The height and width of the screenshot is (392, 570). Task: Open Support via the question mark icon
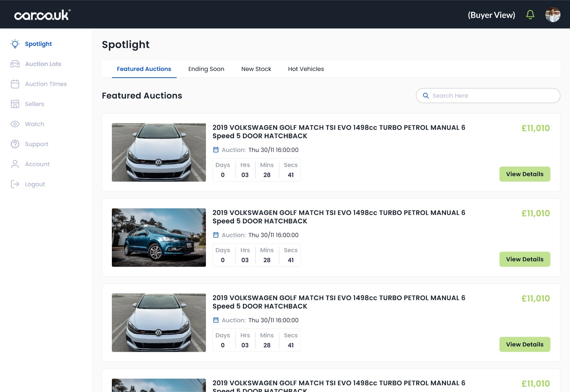tap(15, 144)
